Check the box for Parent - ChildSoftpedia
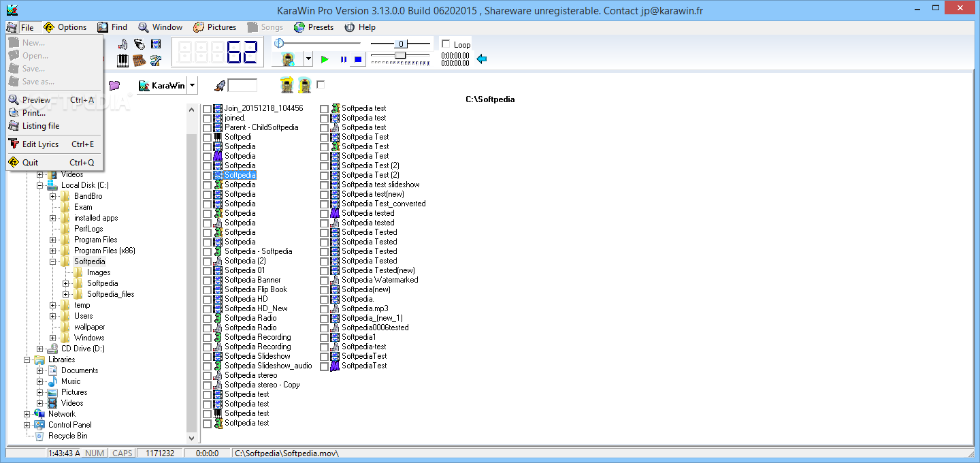980x463 pixels. [207, 128]
